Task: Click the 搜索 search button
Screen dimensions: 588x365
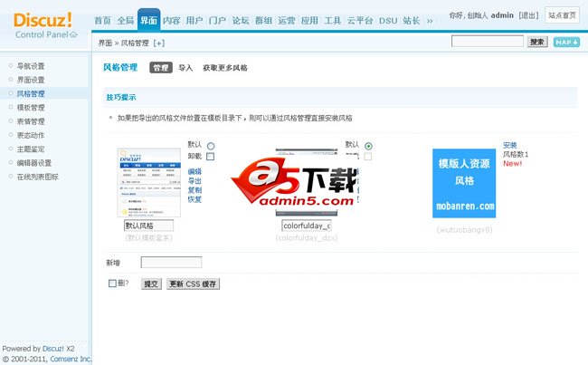Action: point(537,42)
